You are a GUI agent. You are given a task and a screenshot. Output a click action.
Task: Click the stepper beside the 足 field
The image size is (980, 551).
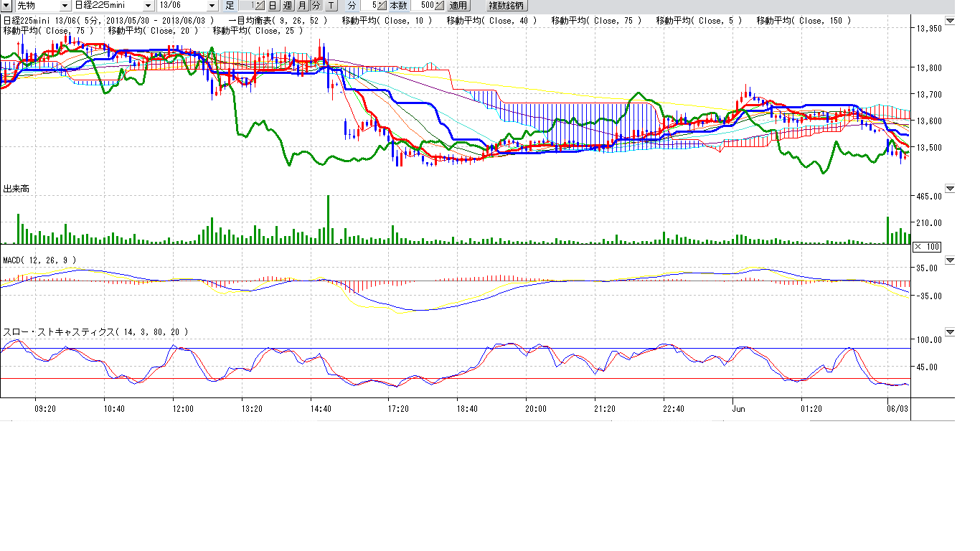pyautogui.click(x=260, y=5)
